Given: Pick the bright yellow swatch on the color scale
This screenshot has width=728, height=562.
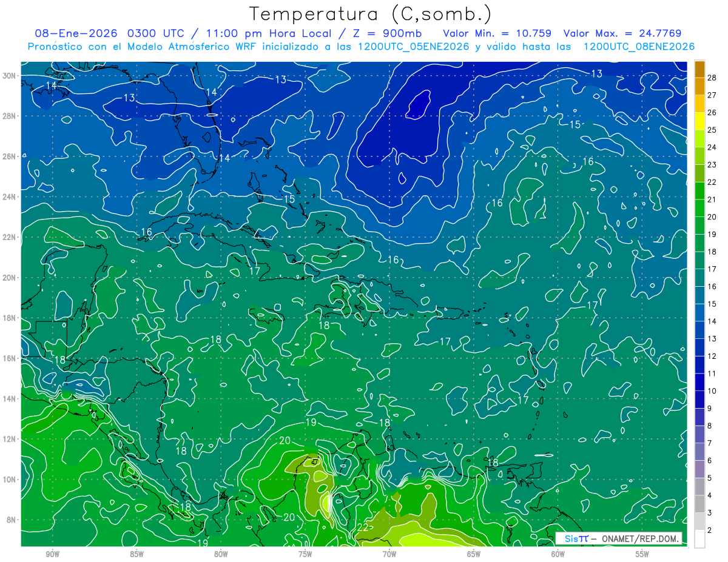Looking at the screenshot, I should (699, 121).
